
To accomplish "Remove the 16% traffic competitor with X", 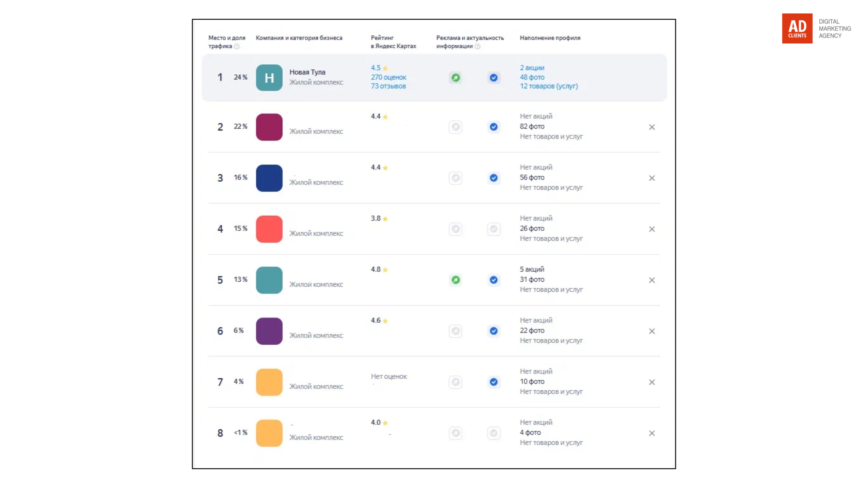I will (x=652, y=178).
